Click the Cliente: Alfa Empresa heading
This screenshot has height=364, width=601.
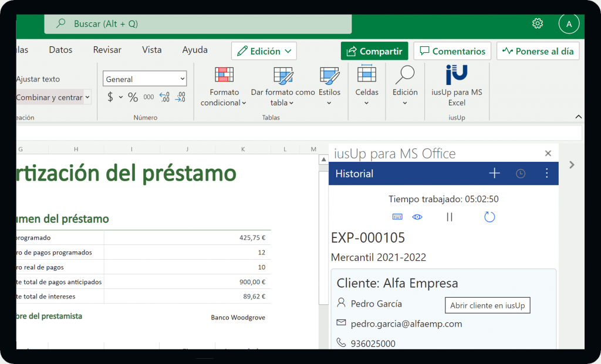click(x=397, y=283)
